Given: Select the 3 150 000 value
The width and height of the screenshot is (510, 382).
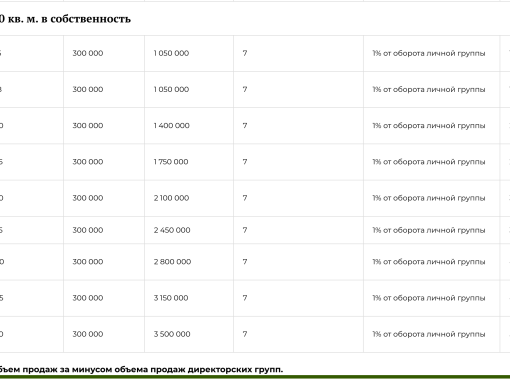Looking at the screenshot, I should [171, 298].
